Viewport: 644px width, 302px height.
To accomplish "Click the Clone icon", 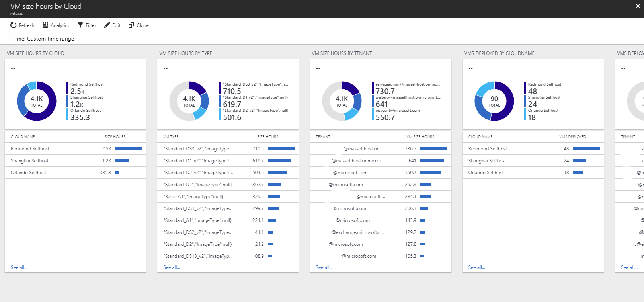I will pos(131,25).
